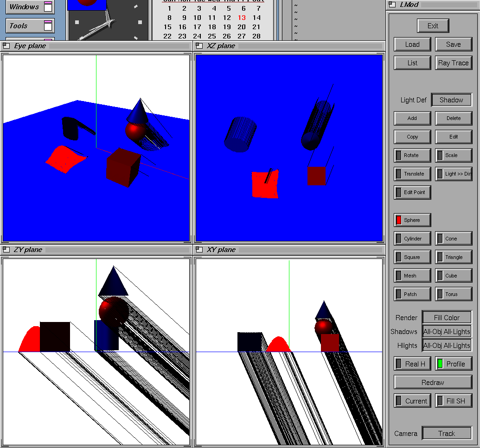Select the Patch primitive

tap(412, 294)
